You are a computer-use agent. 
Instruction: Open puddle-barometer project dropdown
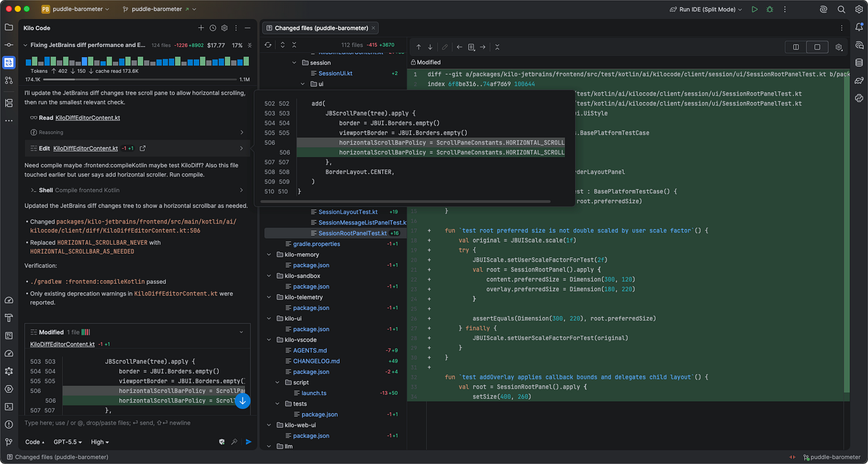point(76,10)
